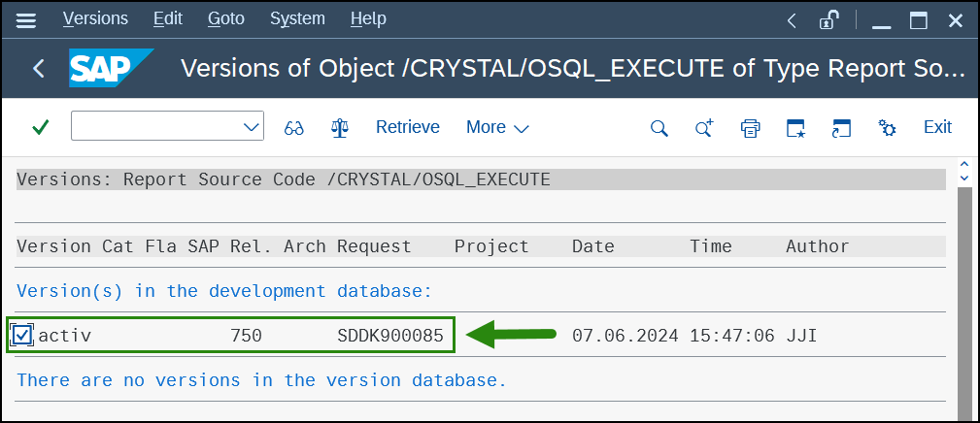Click the glasses Display icon

(x=293, y=128)
